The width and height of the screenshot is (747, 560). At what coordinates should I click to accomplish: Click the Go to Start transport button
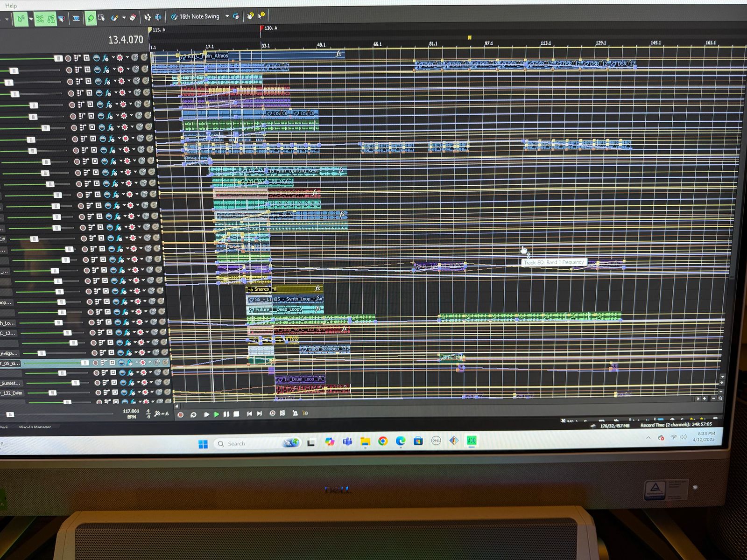coord(249,413)
